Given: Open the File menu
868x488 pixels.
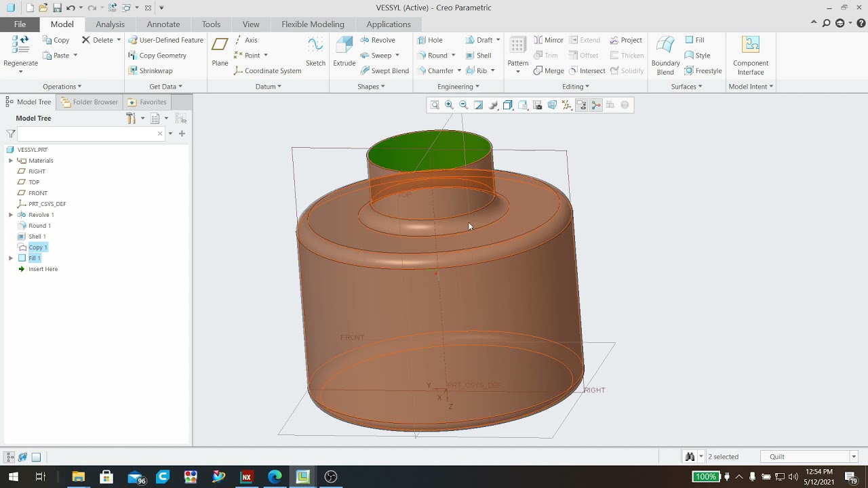Looking at the screenshot, I should pyautogui.click(x=20, y=24).
